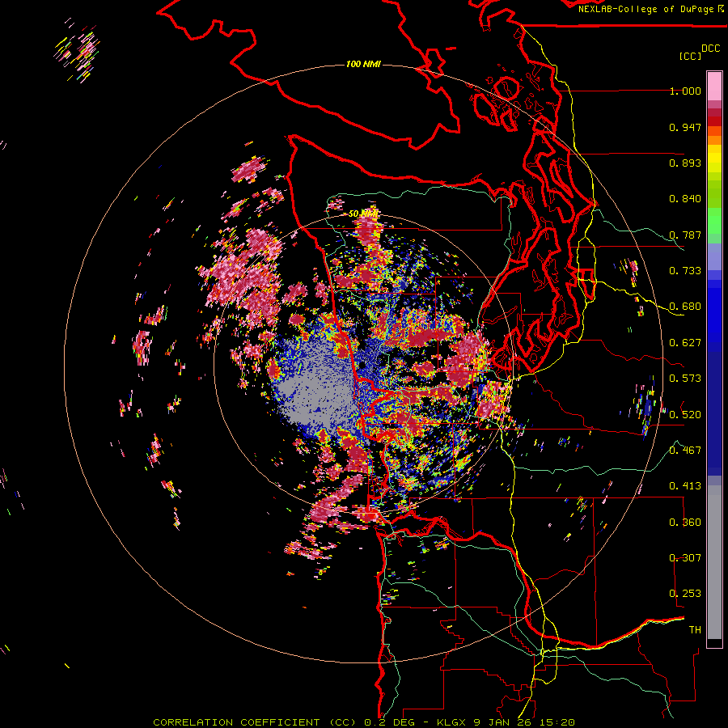
Task: Click the 0.787 color scale value
Action: click(x=685, y=235)
